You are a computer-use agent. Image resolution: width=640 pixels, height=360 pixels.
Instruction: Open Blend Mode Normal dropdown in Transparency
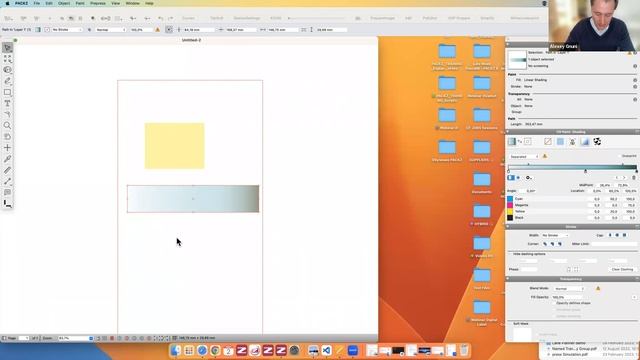[569, 289]
